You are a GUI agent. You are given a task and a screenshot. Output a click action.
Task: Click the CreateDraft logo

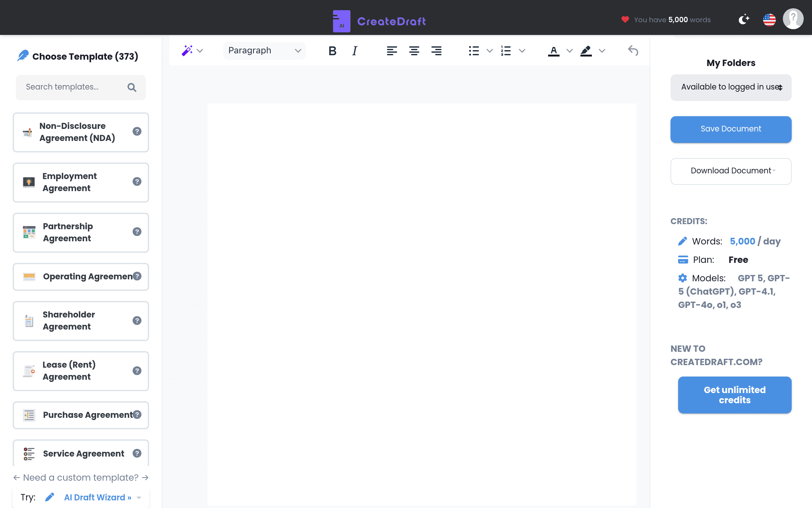[x=379, y=21]
